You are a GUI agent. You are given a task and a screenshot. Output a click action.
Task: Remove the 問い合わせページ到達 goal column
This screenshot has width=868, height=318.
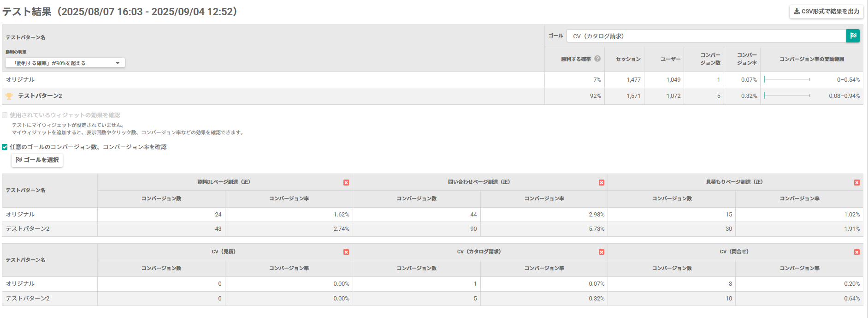point(602,183)
